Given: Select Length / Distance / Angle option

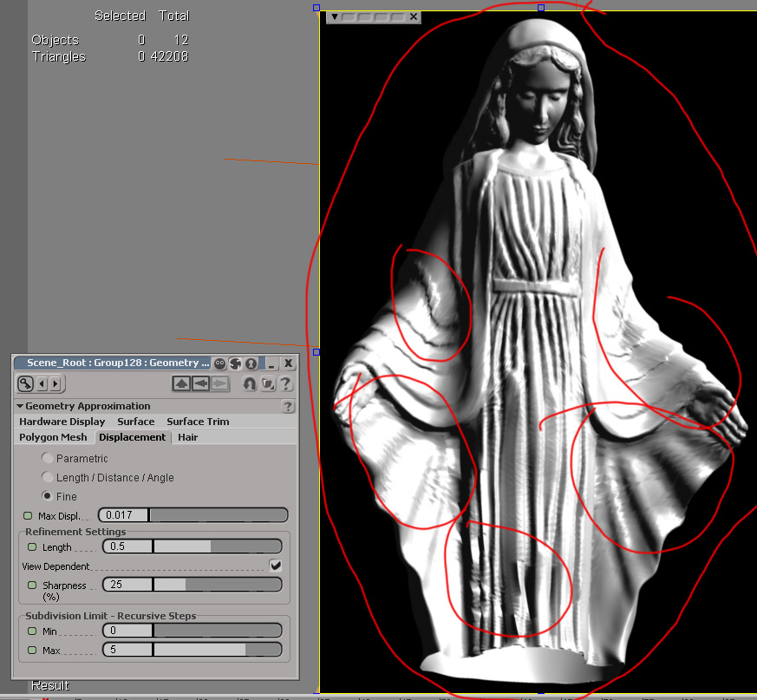Looking at the screenshot, I should pos(47,477).
